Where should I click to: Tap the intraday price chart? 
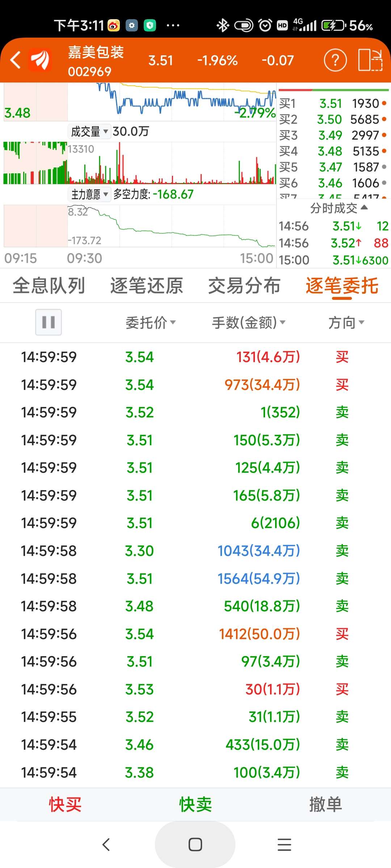pyautogui.click(x=140, y=102)
